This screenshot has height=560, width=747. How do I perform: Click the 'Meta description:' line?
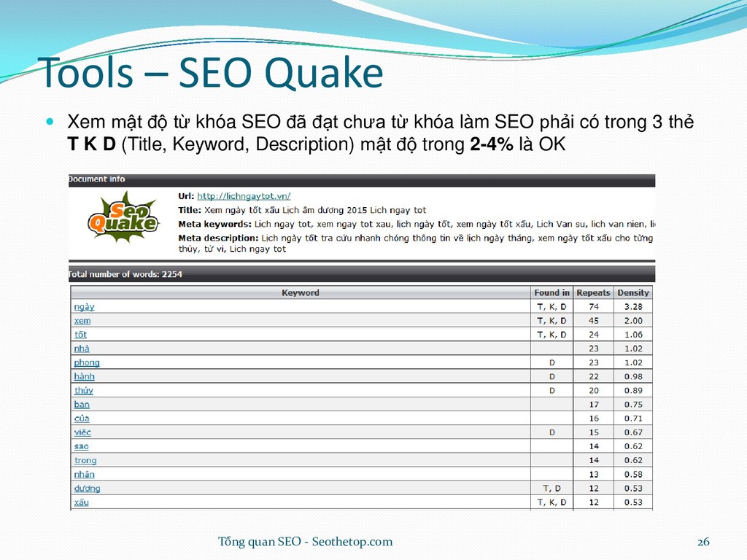[415, 243]
